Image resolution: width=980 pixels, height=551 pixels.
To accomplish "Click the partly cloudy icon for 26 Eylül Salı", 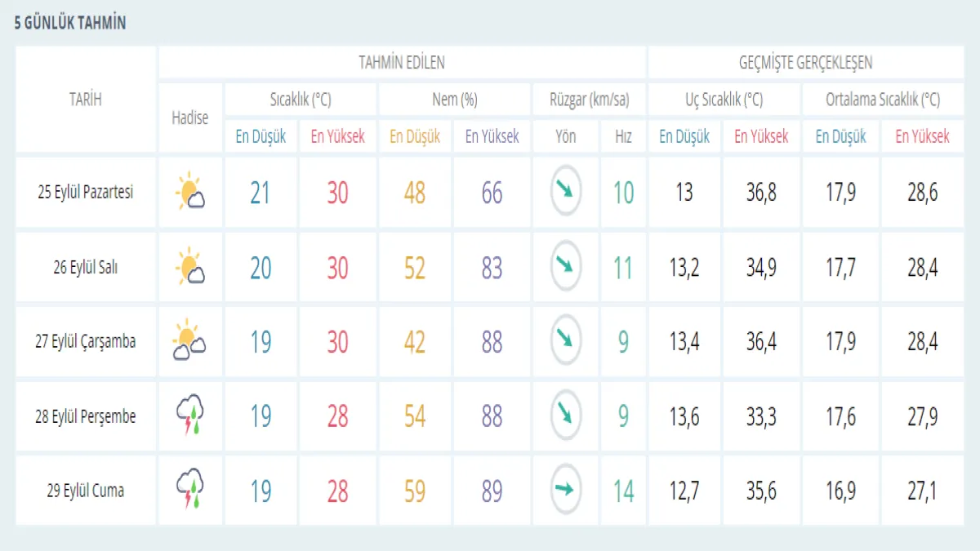I will [189, 268].
